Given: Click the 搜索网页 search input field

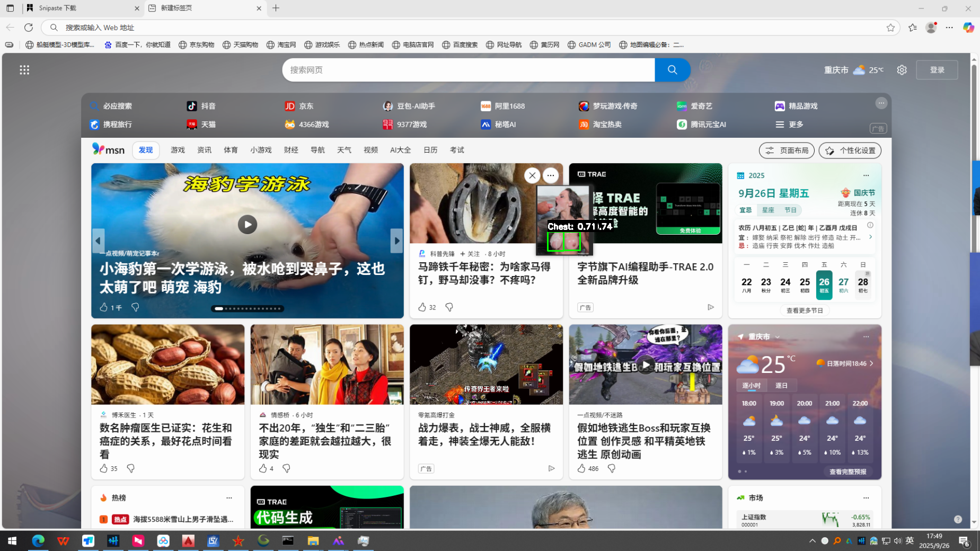Looking at the screenshot, I should (x=468, y=70).
